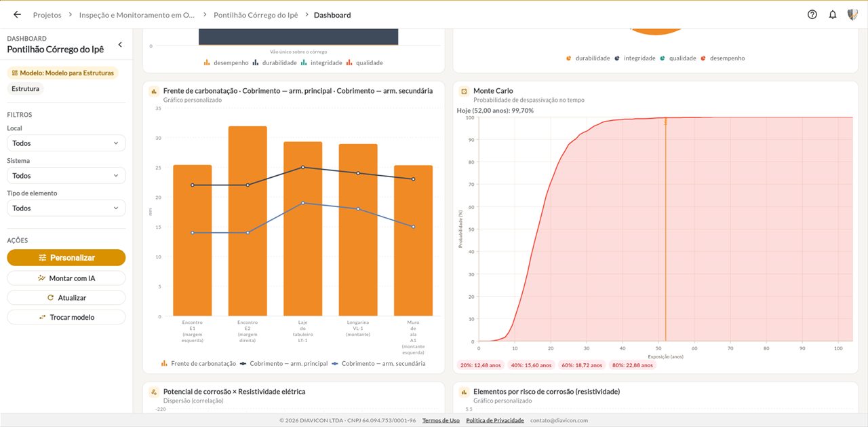Toggle durabilidade legend in pie chart
868x427 pixels.
click(x=588, y=58)
